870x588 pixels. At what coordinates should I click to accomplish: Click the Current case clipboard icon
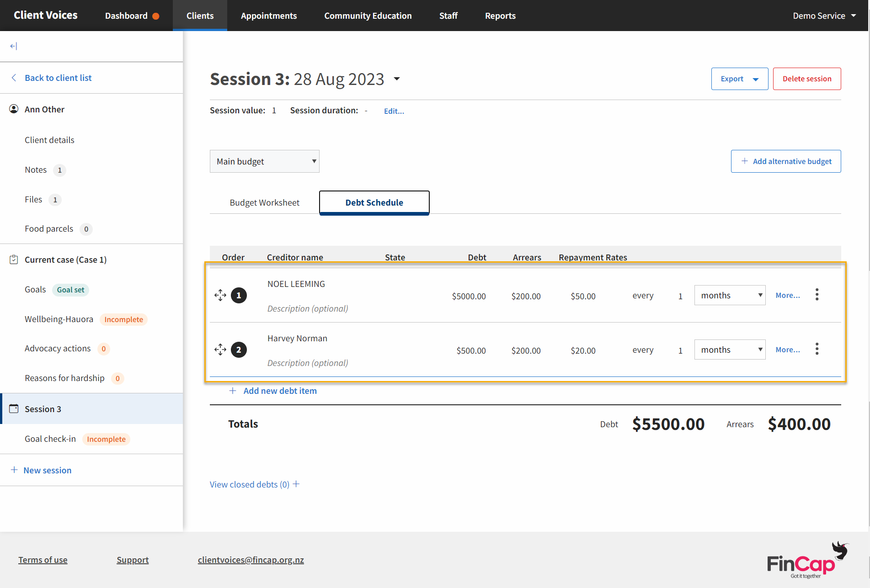point(14,260)
